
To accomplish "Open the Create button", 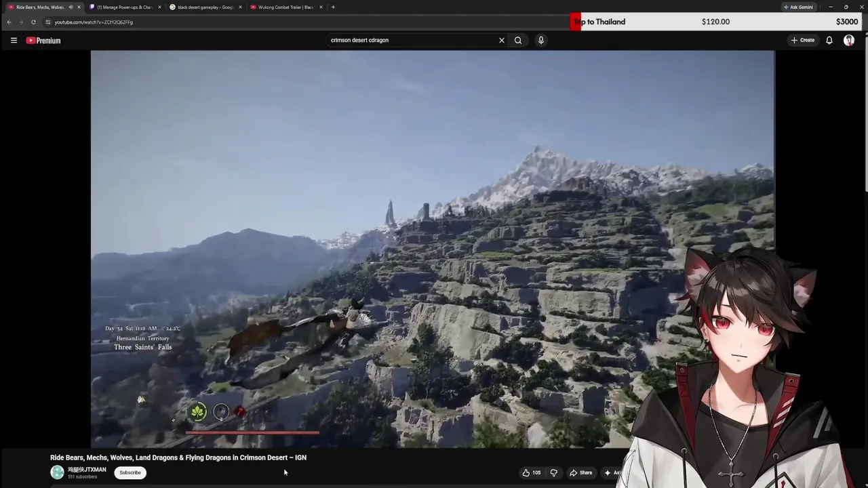I will click(803, 40).
